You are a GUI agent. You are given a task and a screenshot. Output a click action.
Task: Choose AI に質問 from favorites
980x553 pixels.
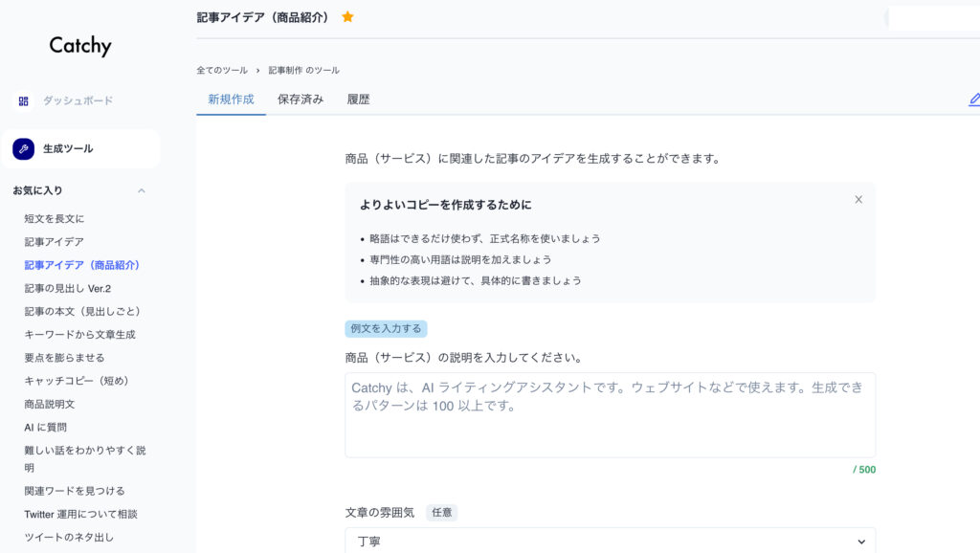[45, 427]
